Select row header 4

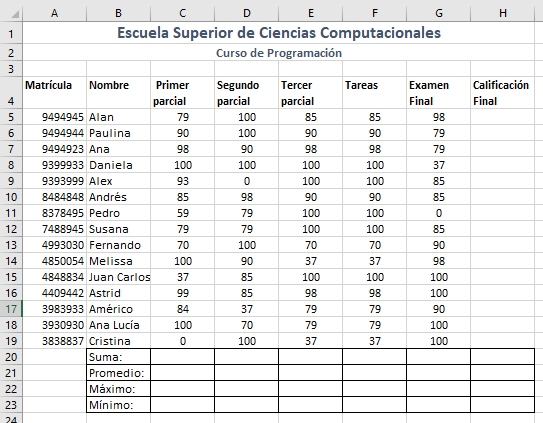[x=11, y=92]
